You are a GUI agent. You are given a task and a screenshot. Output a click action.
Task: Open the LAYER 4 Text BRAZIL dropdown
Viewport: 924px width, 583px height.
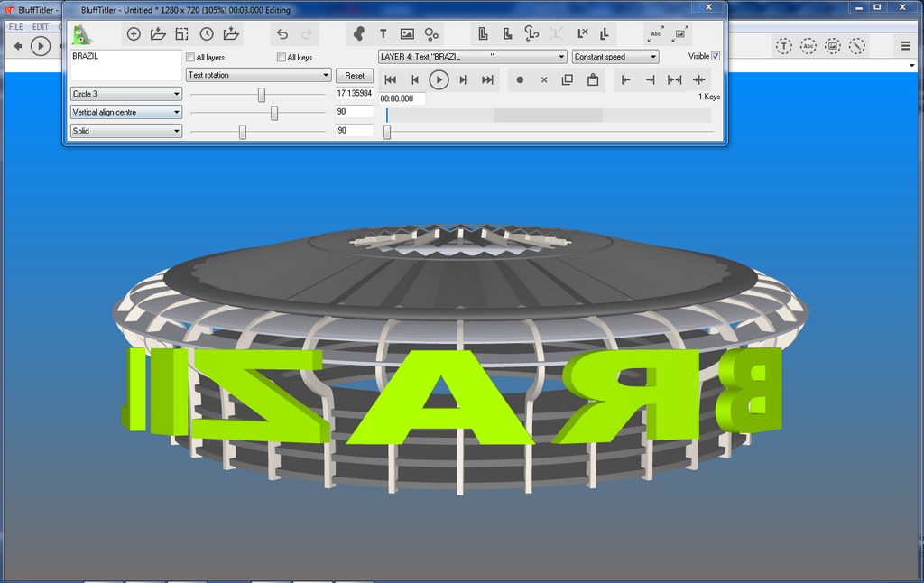coord(473,57)
